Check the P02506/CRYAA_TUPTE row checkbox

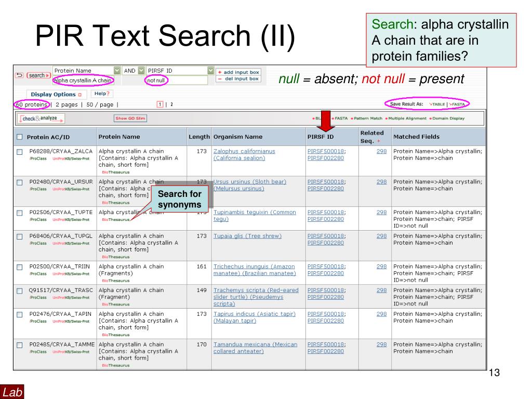20,212
